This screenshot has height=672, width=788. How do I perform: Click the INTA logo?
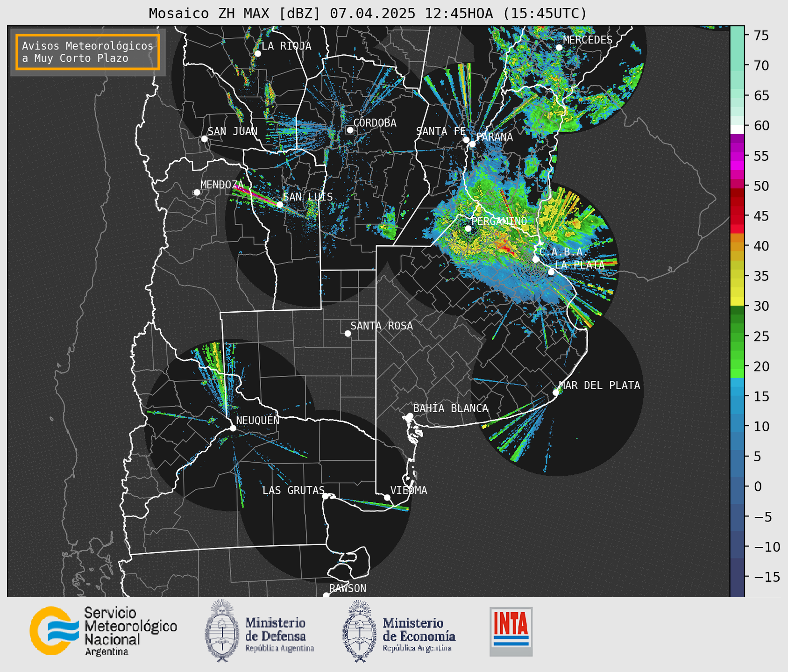(x=511, y=631)
